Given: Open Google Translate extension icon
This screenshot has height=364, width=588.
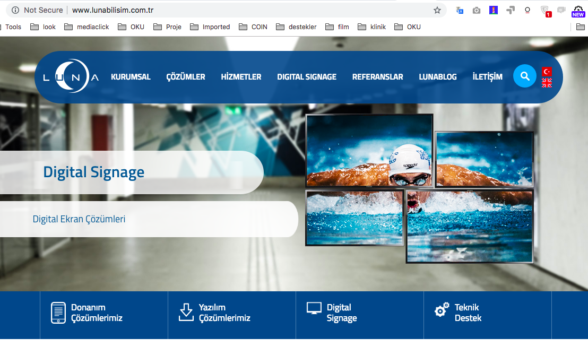Looking at the screenshot, I should point(460,10).
